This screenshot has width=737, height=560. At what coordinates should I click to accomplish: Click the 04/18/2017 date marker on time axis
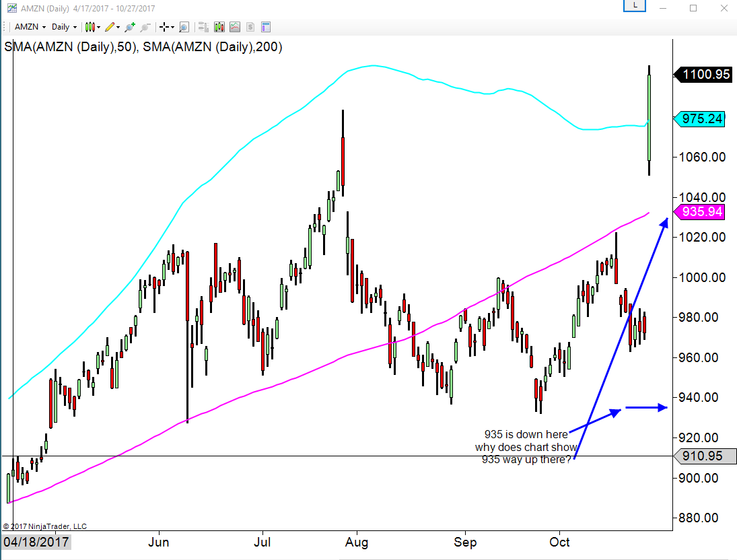[x=36, y=542]
